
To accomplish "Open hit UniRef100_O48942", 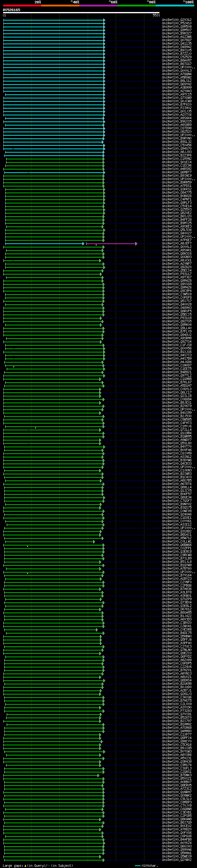I will click(177, 47).
